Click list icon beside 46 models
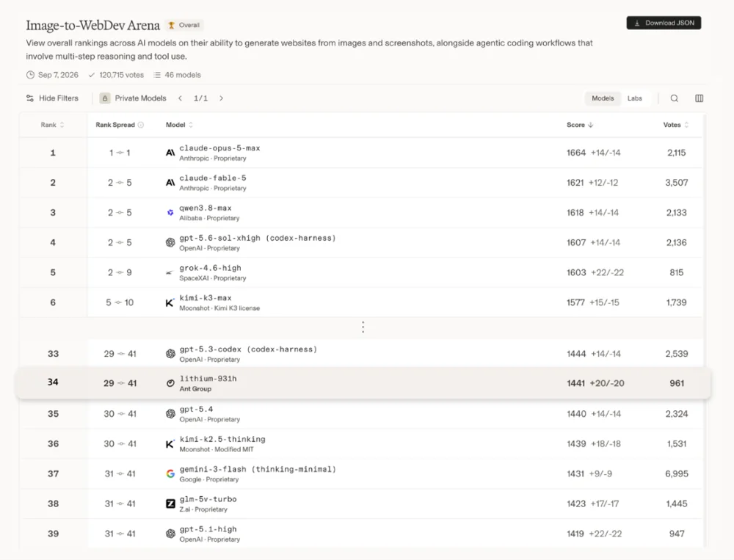Screen dimensions: 734x560 pos(157,75)
